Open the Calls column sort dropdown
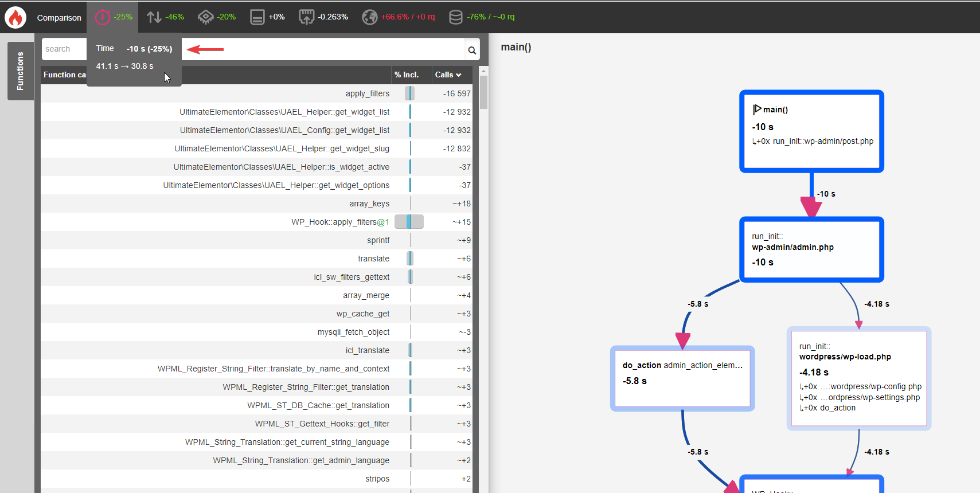The width and height of the screenshot is (980, 493). tap(448, 75)
